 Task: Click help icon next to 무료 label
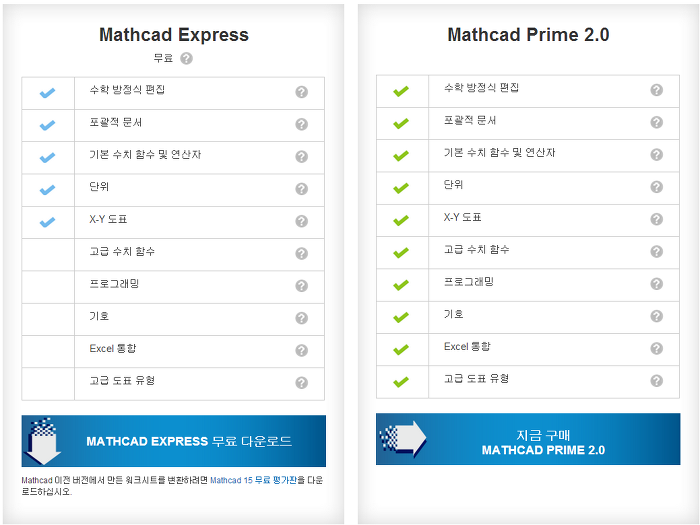[x=187, y=59]
